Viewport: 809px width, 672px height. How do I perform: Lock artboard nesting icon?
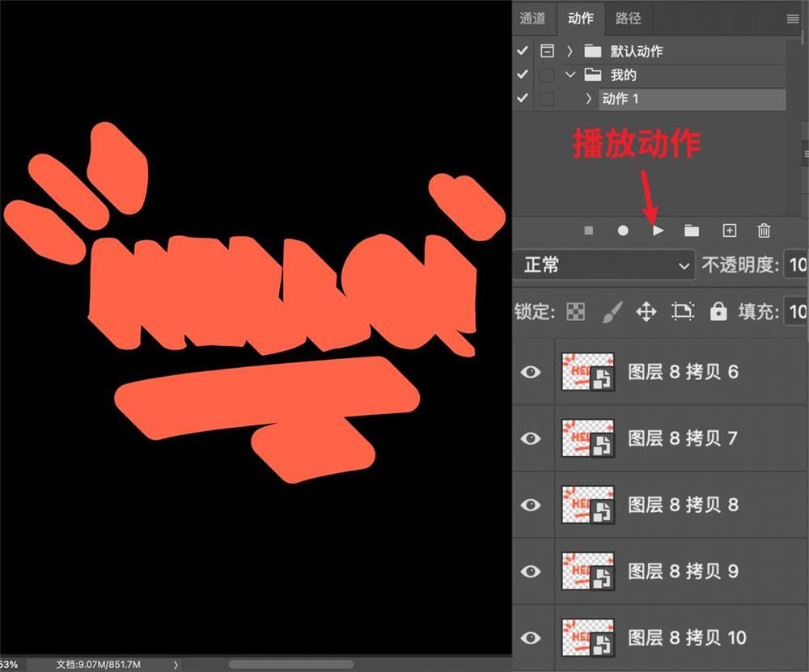(683, 311)
